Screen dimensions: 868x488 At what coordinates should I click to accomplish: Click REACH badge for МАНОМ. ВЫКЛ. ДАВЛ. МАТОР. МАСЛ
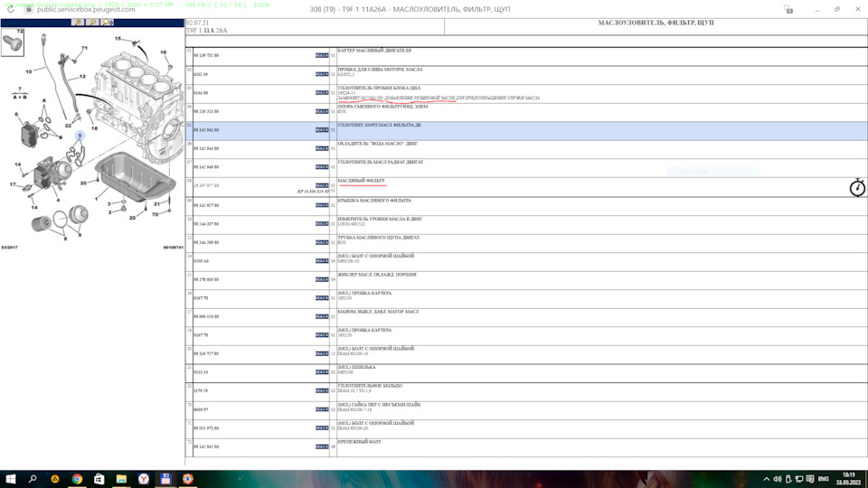click(x=322, y=316)
